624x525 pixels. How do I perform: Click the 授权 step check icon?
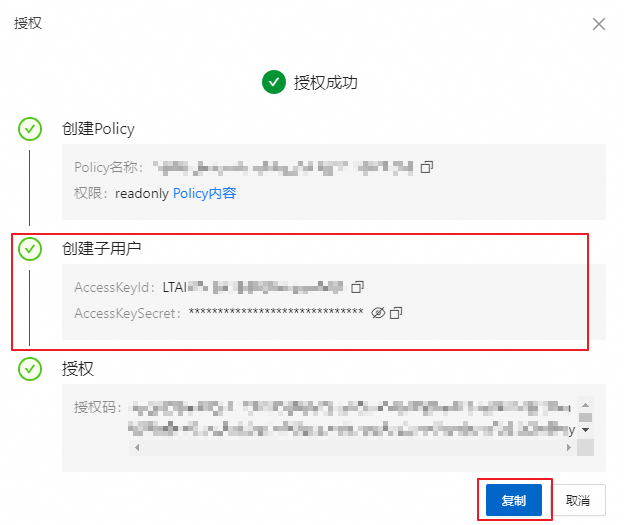(30, 369)
